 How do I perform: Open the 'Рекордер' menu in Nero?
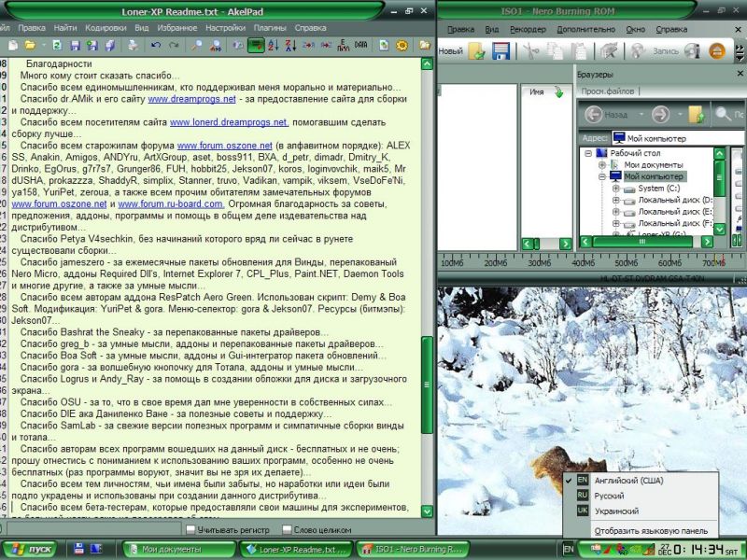coord(528,29)
